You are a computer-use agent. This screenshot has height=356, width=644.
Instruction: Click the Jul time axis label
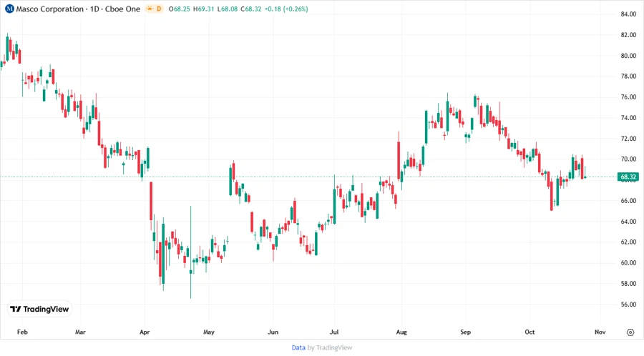pos(334,332)
